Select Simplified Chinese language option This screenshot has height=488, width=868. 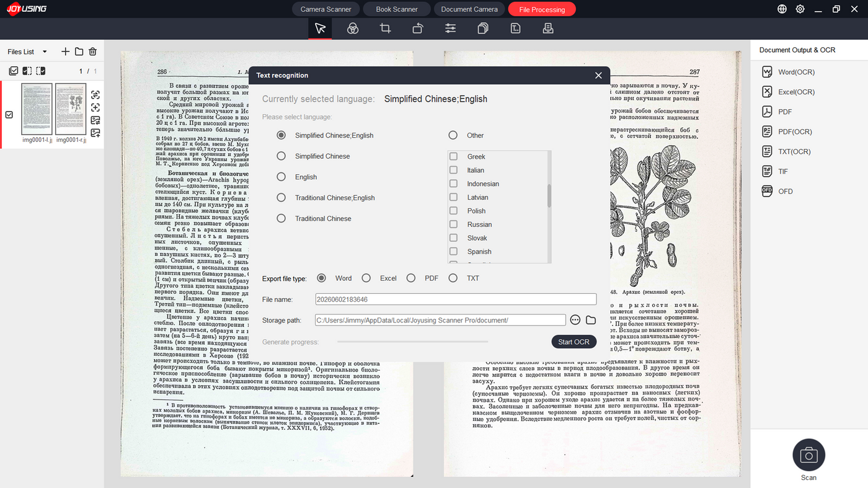click(281, 156)
